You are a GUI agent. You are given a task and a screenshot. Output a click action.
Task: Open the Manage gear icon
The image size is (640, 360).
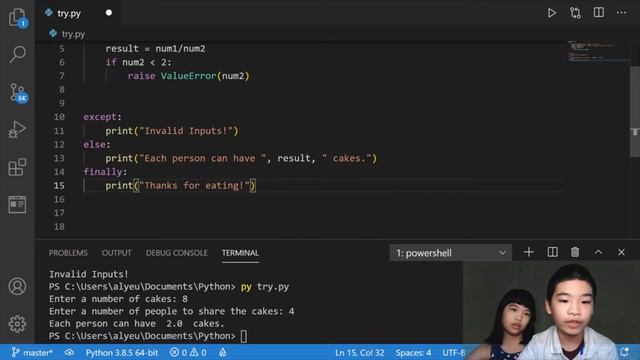coord(17,324)
